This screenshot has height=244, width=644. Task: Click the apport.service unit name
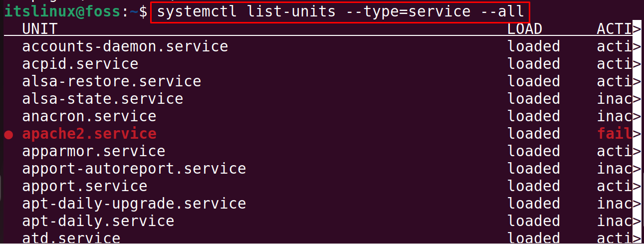click(85, 186)
